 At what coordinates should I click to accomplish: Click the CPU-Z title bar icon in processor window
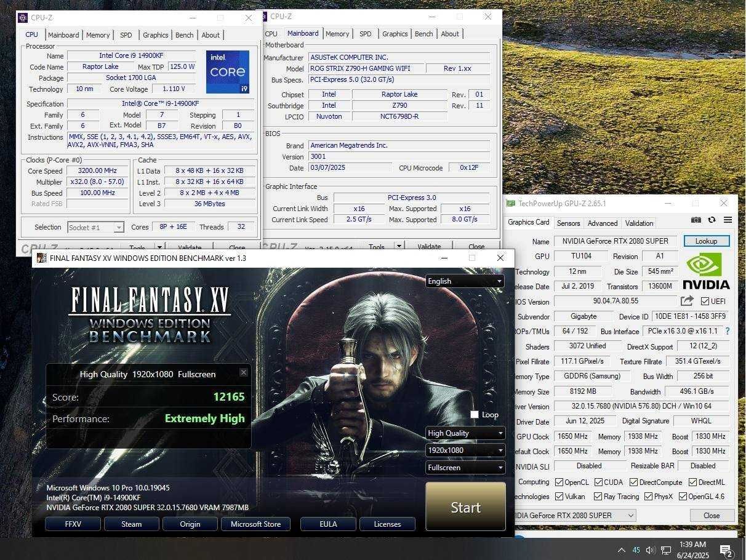coord(22,17)
